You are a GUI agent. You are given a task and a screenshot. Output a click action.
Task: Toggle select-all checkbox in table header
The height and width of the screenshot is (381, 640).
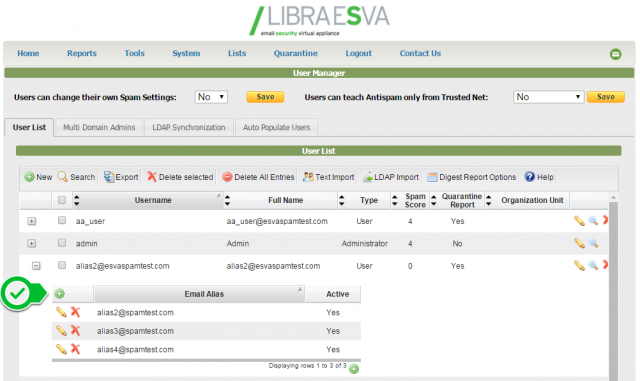click(x=62, y=200)
